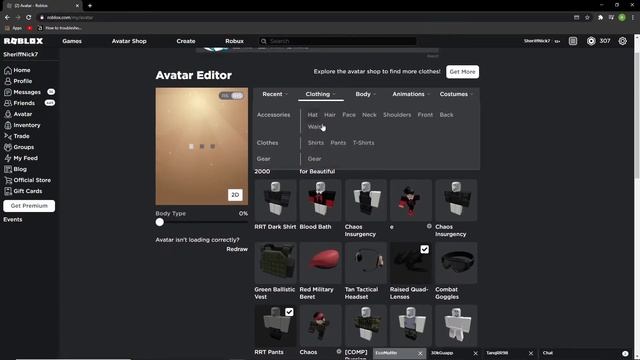Open My Feed in the sidebar

coord(21,158)
